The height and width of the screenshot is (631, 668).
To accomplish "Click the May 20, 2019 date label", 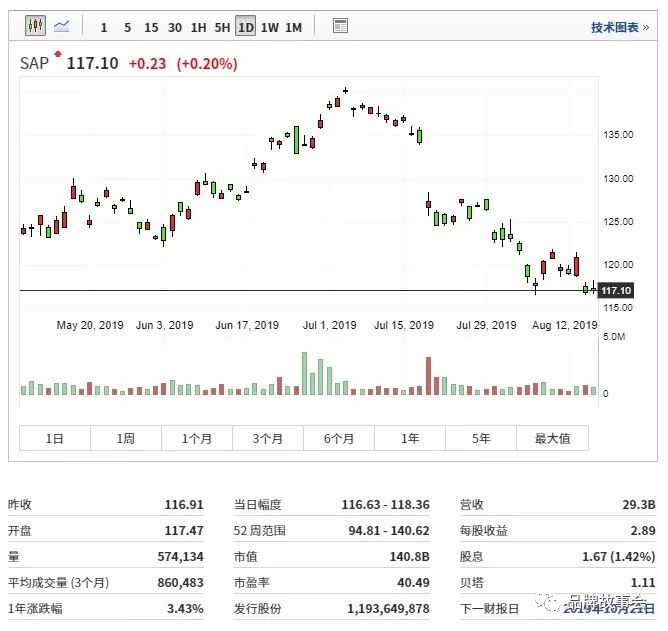I will [90, 325].
